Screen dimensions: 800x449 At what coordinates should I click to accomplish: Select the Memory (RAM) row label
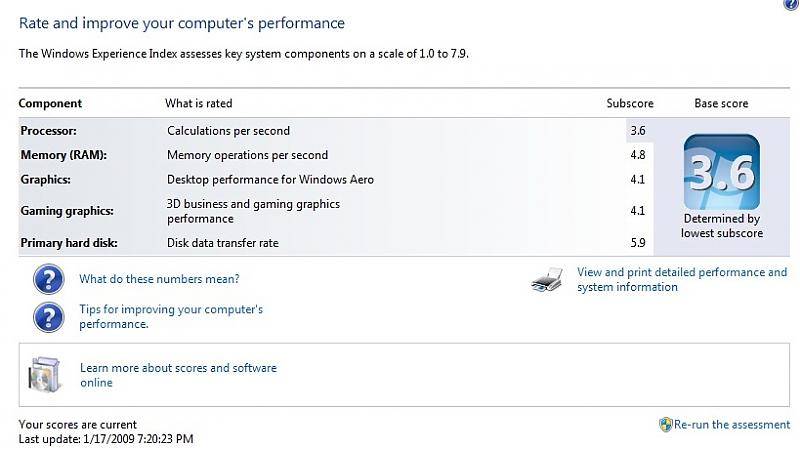pos(64,155)
